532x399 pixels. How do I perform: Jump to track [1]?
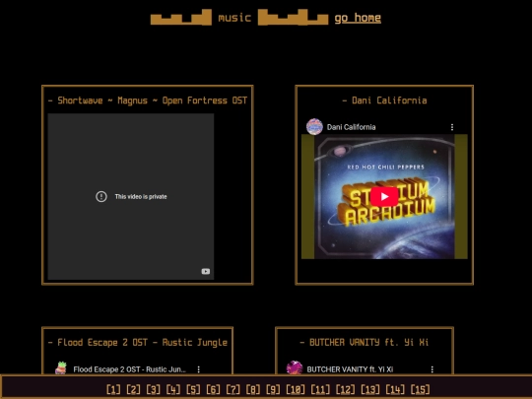click(x=113, y=389)
